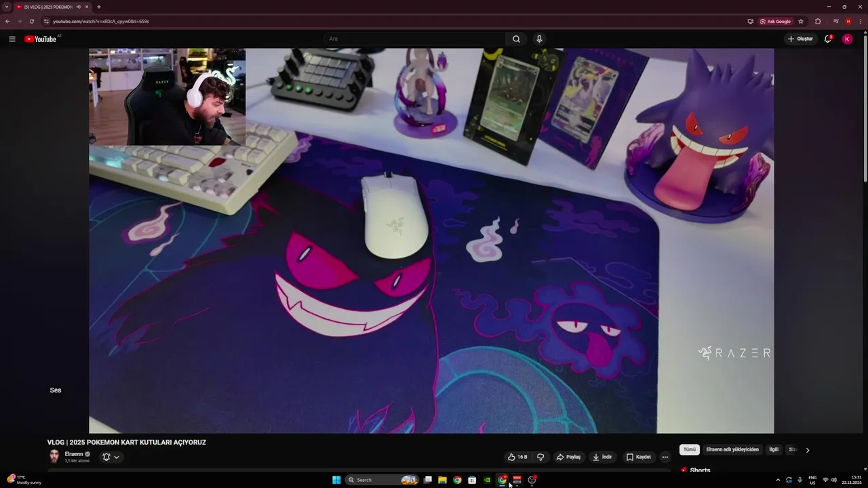
Task: Open File Explorer from taskbar
Action: tap(442, 480)
